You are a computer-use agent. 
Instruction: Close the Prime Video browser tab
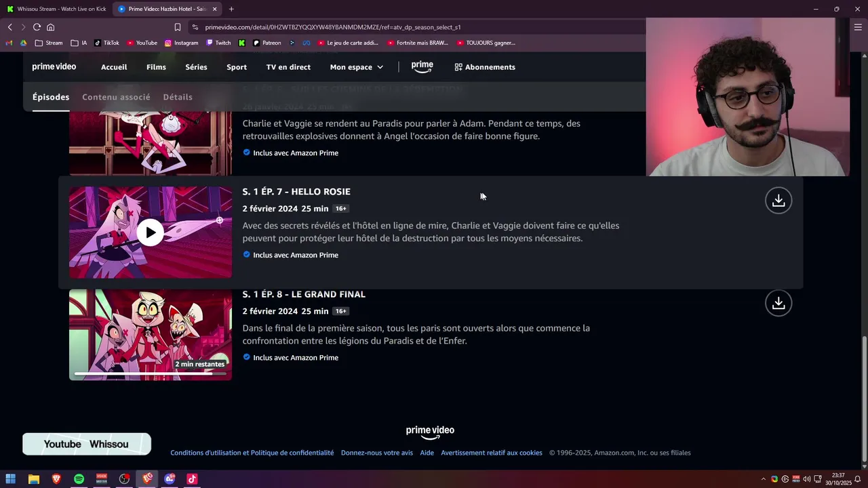pos(215,9)
